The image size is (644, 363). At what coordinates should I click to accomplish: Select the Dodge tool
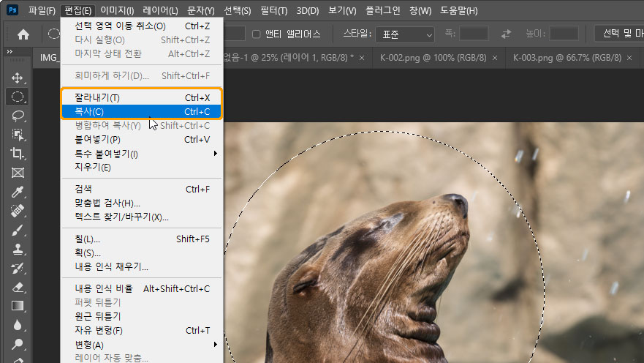coord(18,344)
